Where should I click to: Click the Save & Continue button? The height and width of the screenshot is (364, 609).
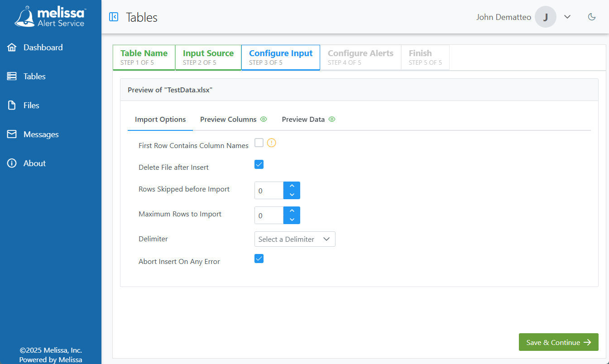click(x=558, y=342)
